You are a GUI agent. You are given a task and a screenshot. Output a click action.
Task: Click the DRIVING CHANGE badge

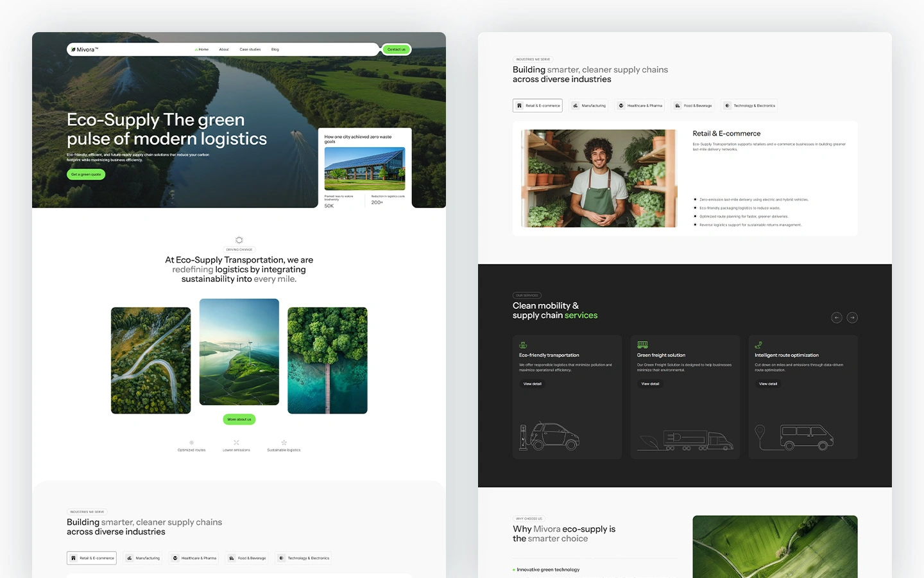(x=239, y=249)
